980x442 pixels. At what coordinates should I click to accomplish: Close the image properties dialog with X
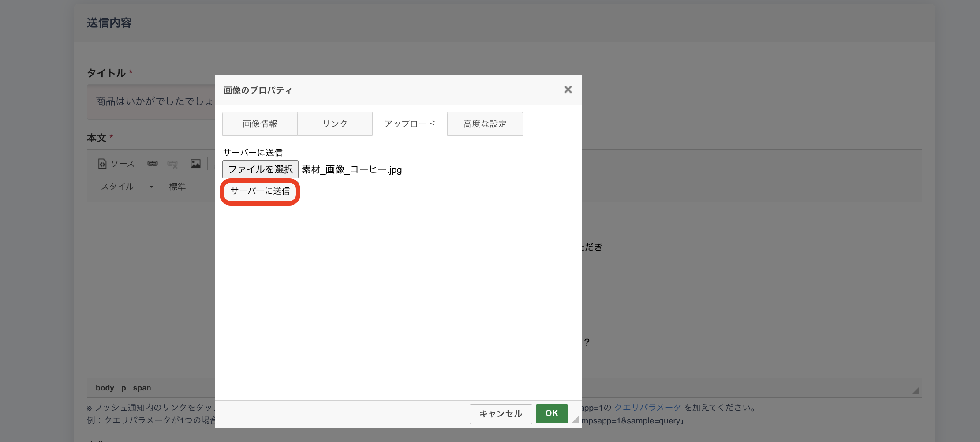pos(568,90)
